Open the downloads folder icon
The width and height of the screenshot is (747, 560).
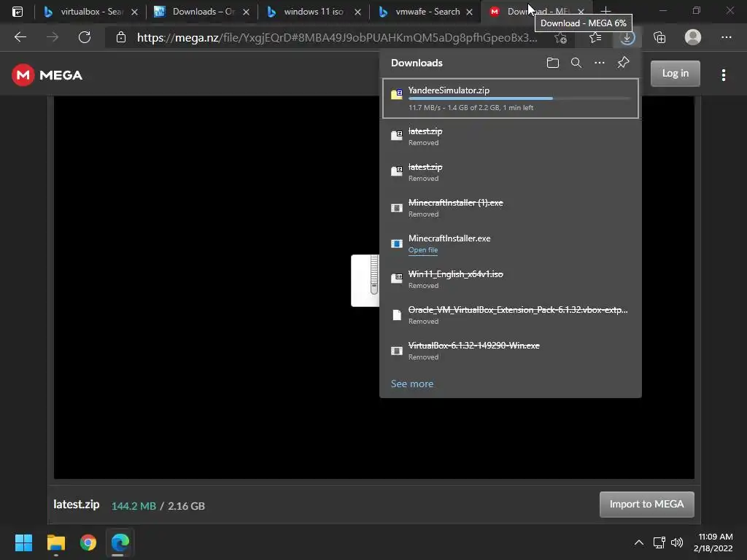click(x=553, y=63)
